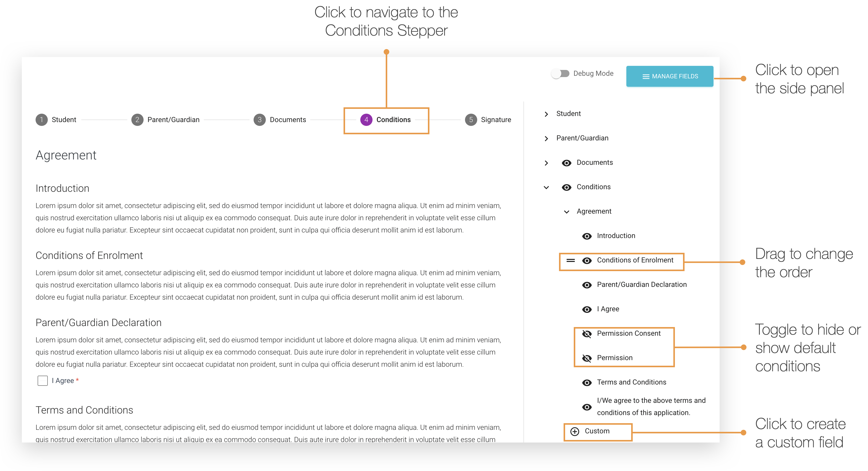Image resolution: width=868 pixels, height=471 pixels.
Task: Check the I Agree checkbox
Action: [42, 381]
